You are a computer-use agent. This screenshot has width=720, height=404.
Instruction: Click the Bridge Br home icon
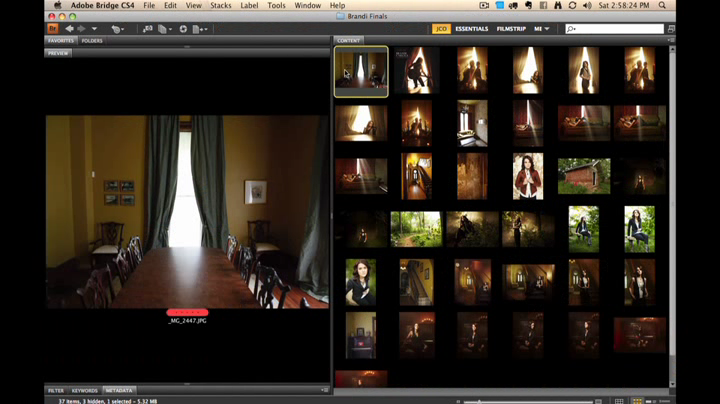pyautogui.click(x=53, y=28)
